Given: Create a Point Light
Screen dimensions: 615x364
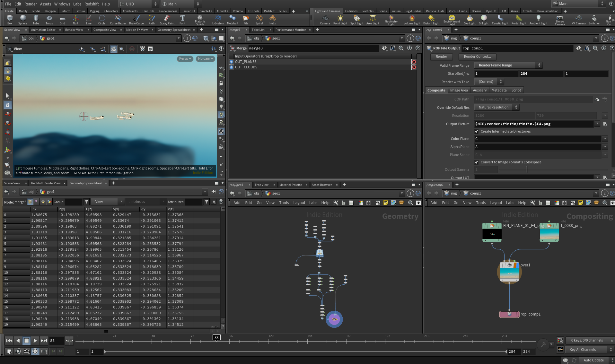Looking at the screenshot, I should [x=340, y=20].
